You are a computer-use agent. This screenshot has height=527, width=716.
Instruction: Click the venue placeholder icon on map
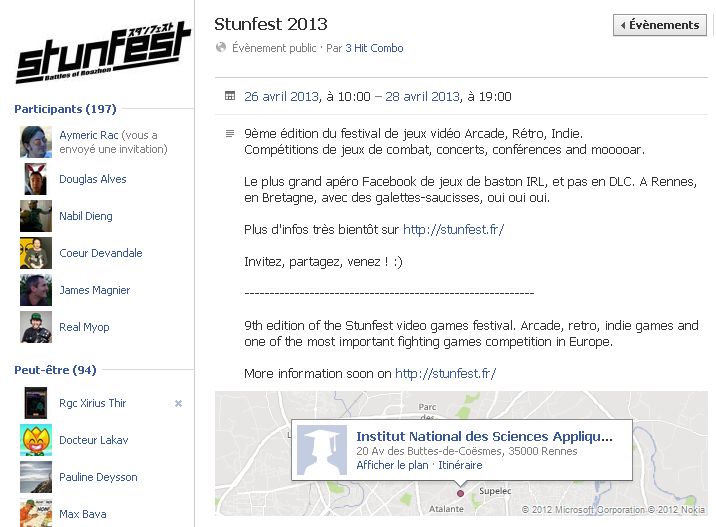point(322,449)
